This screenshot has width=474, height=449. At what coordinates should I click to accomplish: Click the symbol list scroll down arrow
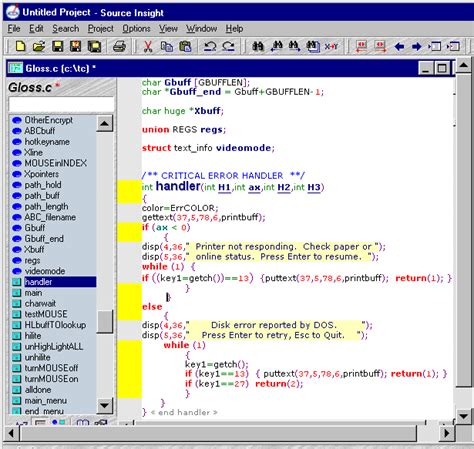coord(105,405)
